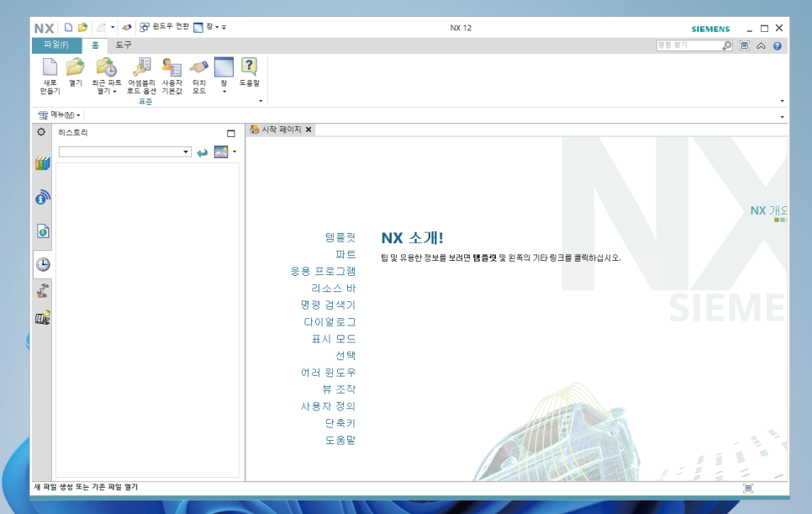Image resolution: width=812 pixels, height=514 pixels.
Task: Open resource bar options gear icon
Action: pyautogui.click(x=41, y=132)
